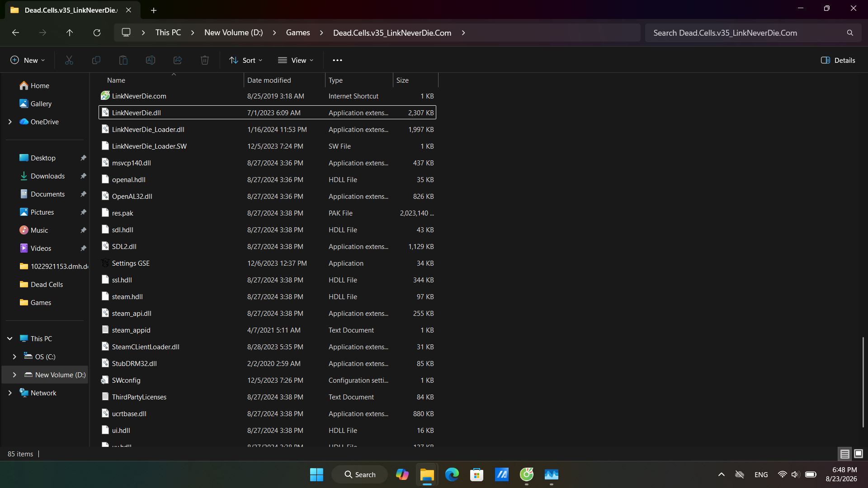This screenshot has width=868, height=488.
Task: Add a new File Explorer tab
Action: (x=154, y=10)
